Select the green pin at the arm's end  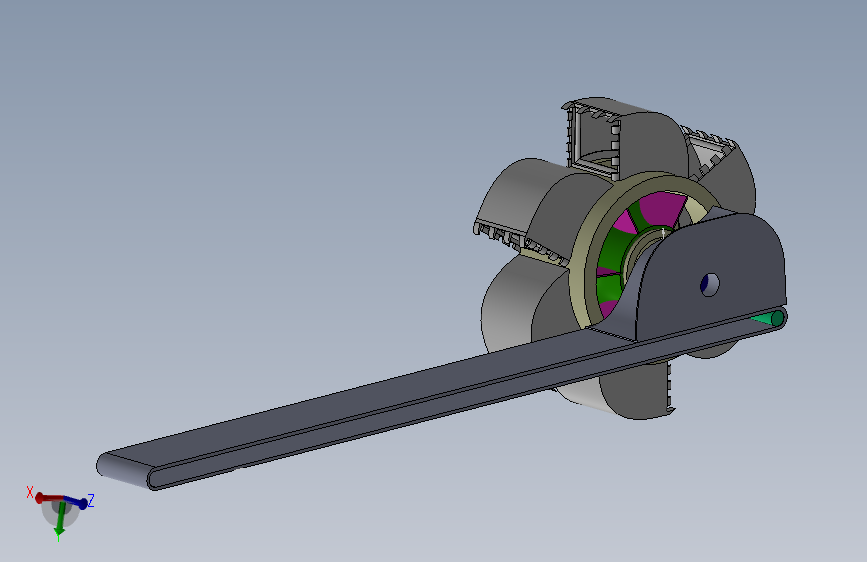point(769,319)
